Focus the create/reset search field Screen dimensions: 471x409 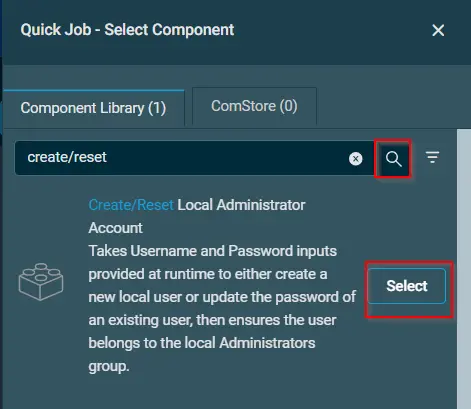pyautogui.click(x=187, y=158)
